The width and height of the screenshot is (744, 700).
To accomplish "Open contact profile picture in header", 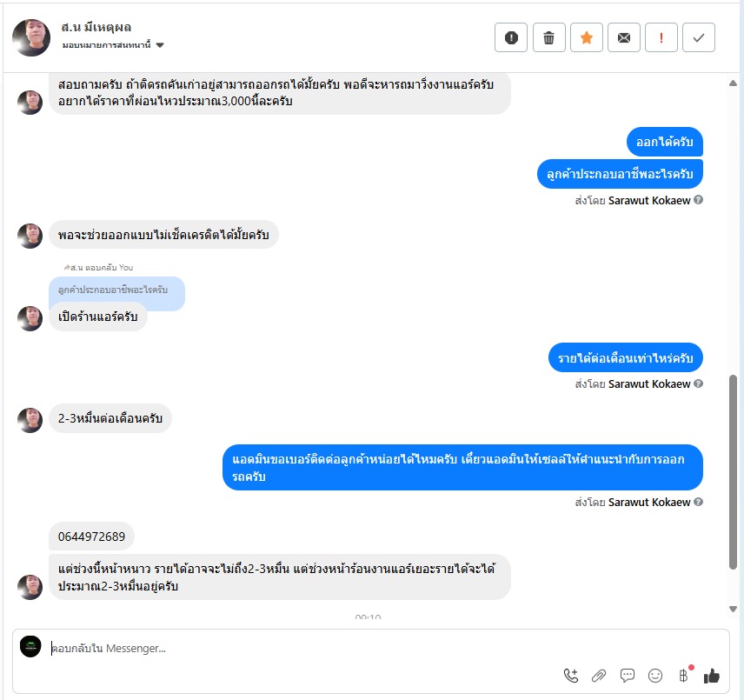I will [x=31, y=37].
